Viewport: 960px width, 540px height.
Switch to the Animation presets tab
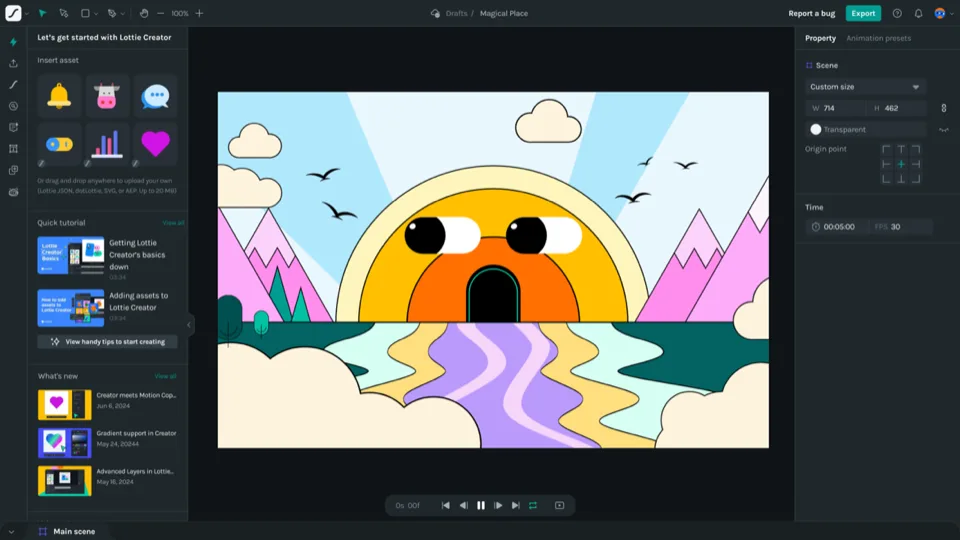coord(879,38)
